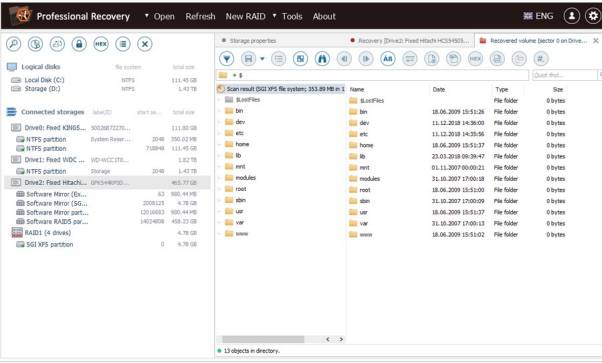Click the find previous arrow icon
602x363 pixels.
(344, 59)
